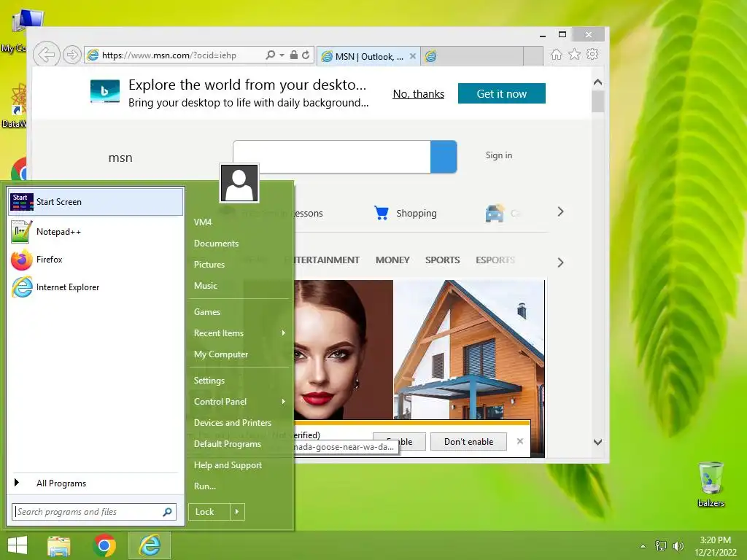
Task: Launch Firefox from start menu
Action: point(96,260)
